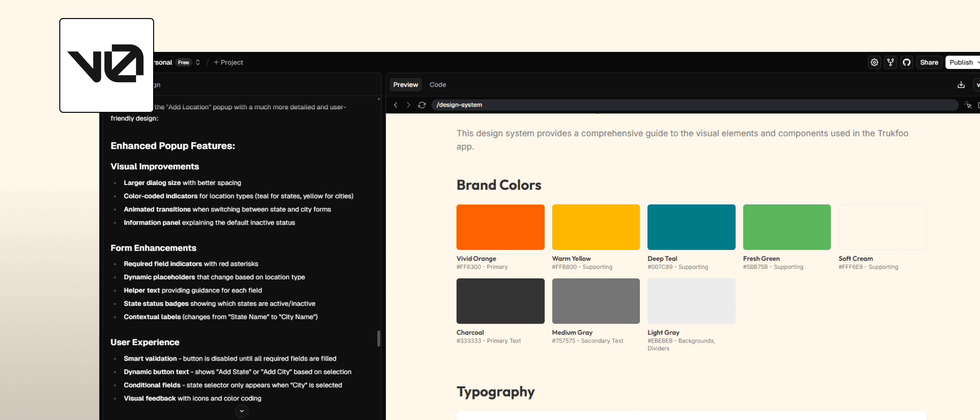Open the Personal workspace switcher chevron
Screen dimensions: 980x420
coord(198,62)
